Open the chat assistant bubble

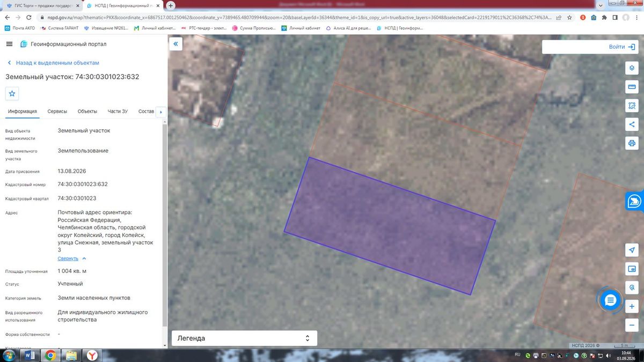point(610,301)
